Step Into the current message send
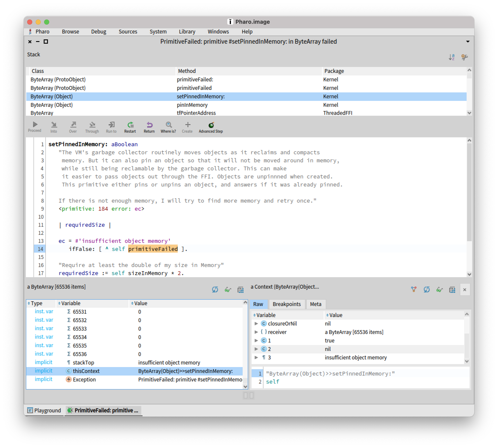The image size is (498, 448). 54,124
